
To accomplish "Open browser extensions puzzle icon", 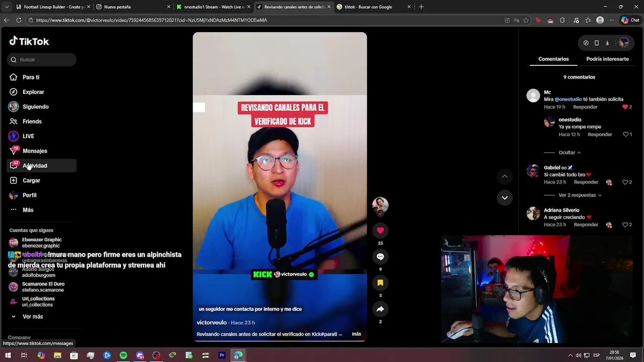I will 562,20.
